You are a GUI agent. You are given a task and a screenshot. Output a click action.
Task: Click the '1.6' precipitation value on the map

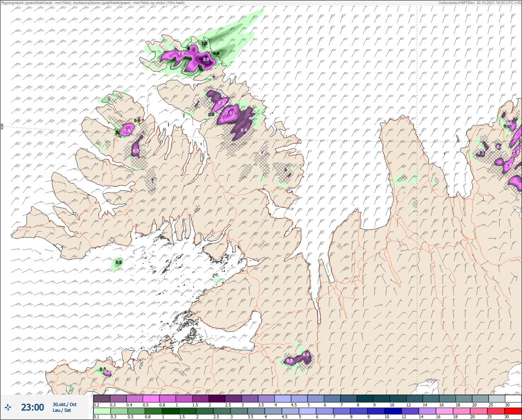click(181, 53)
